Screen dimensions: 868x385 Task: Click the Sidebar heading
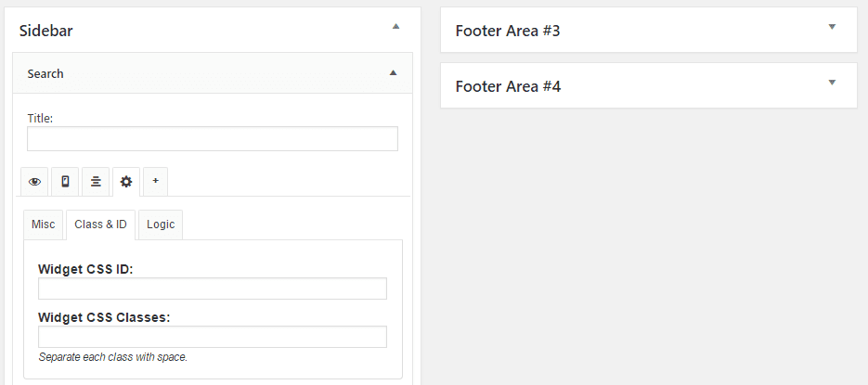tap(45, 31)
